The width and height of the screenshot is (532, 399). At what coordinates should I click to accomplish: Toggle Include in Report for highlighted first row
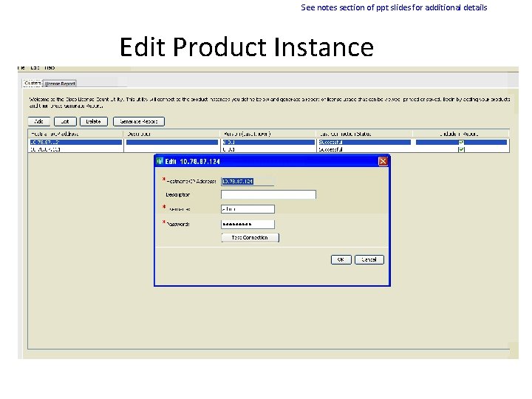(x=461, y=142)
